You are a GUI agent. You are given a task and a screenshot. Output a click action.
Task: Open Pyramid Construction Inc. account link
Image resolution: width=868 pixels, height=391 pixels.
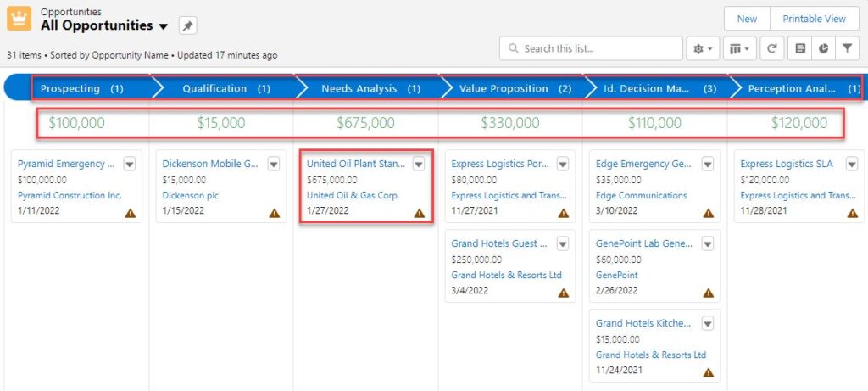[x=70, y=195]
